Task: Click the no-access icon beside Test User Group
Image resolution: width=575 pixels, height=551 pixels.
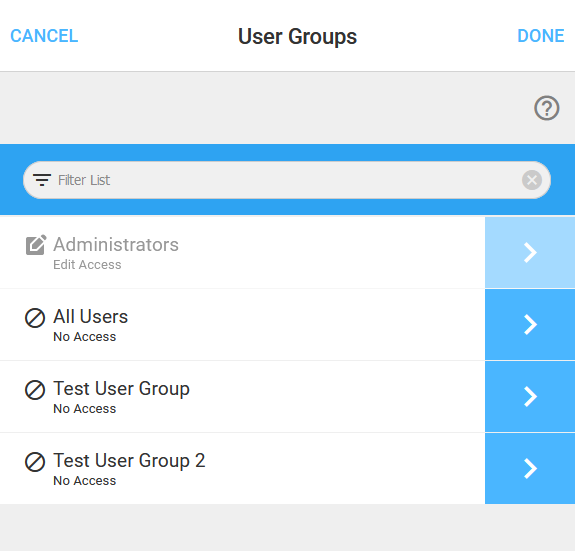Action: click(x=35, y=389)
